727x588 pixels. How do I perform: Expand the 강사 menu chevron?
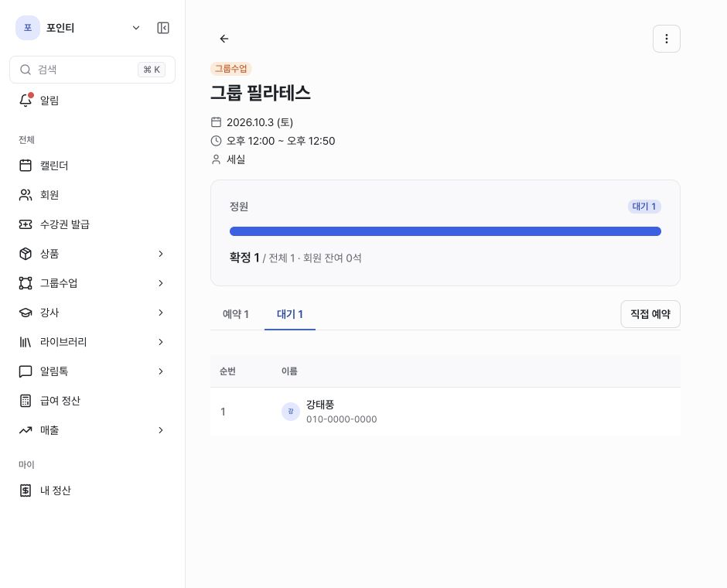160,313
